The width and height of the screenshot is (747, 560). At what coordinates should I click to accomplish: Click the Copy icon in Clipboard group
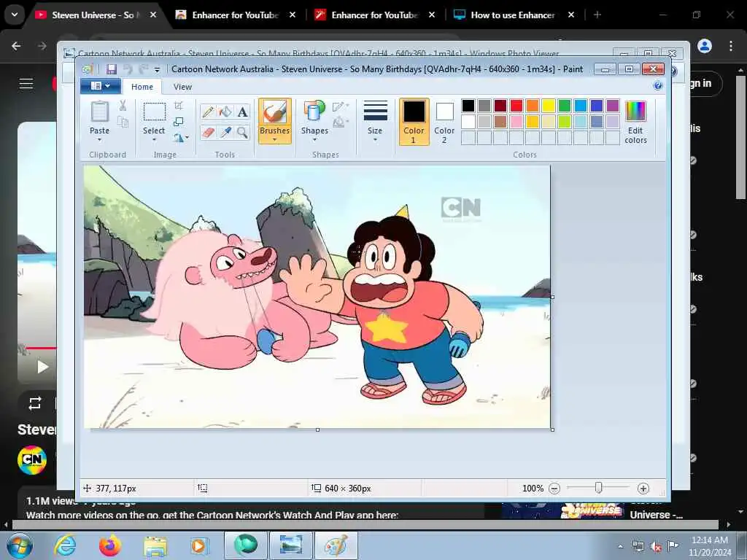click(123, 122)
